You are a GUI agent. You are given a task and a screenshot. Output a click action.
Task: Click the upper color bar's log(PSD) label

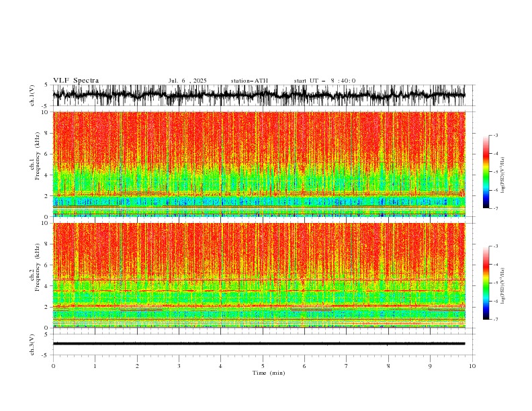click(502, 175)
